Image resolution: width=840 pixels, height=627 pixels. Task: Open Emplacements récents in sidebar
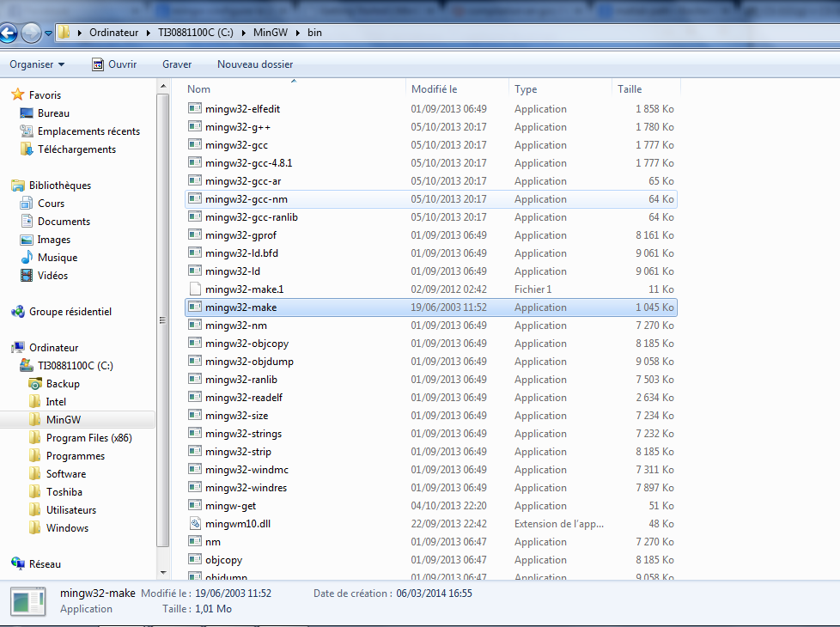88,131
